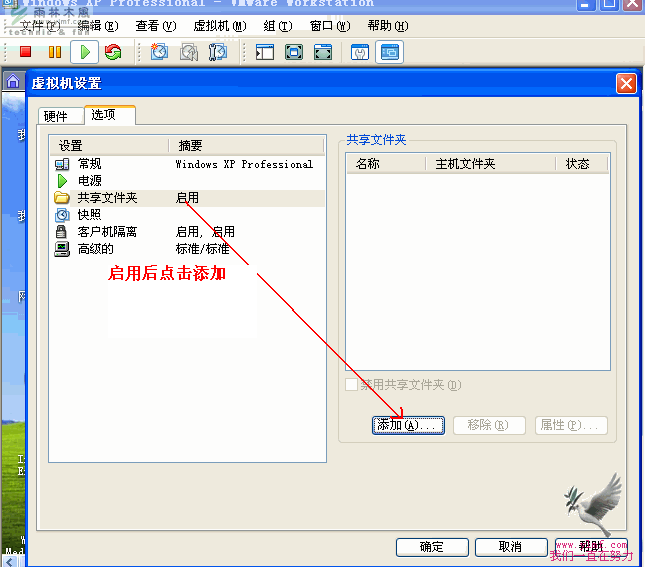The image size is (645, 567).
Task: Click the Take Snapshot clock icon
Action: click(x=159, y=52)
